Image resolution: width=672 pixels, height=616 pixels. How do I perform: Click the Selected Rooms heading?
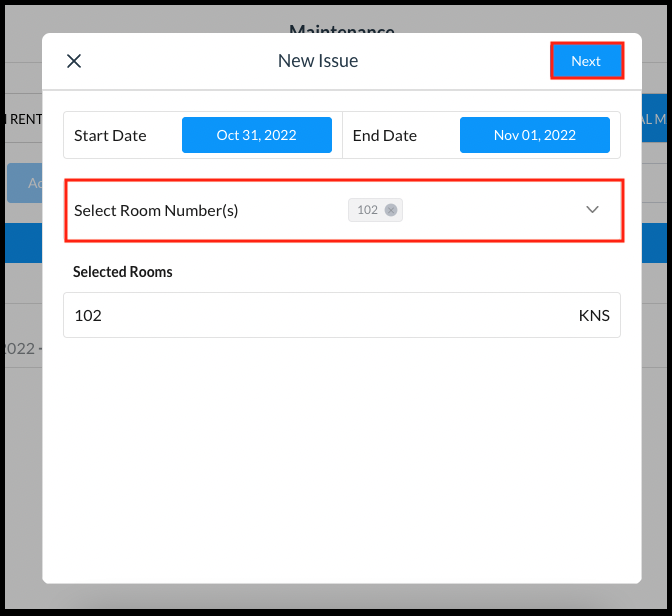click(123, 272)
